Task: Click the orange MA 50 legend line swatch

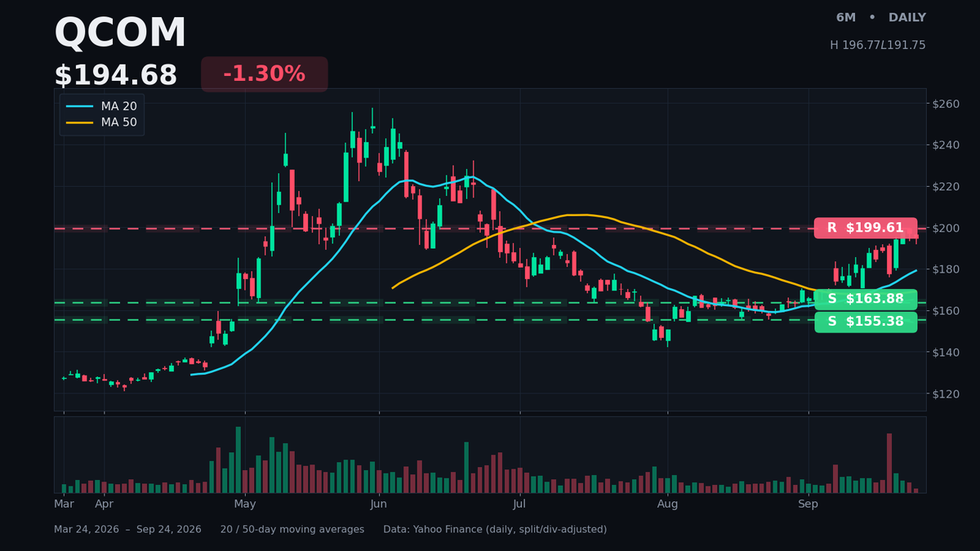Action: click(79, 122)
